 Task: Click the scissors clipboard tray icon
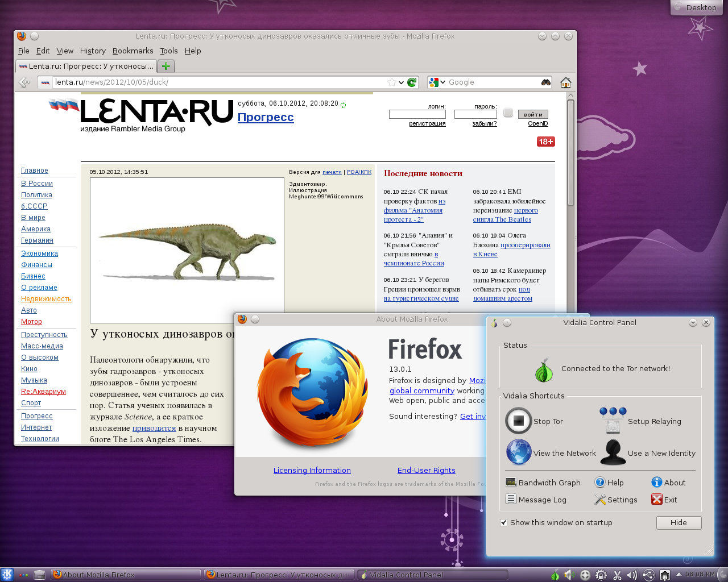pos(617,575)
